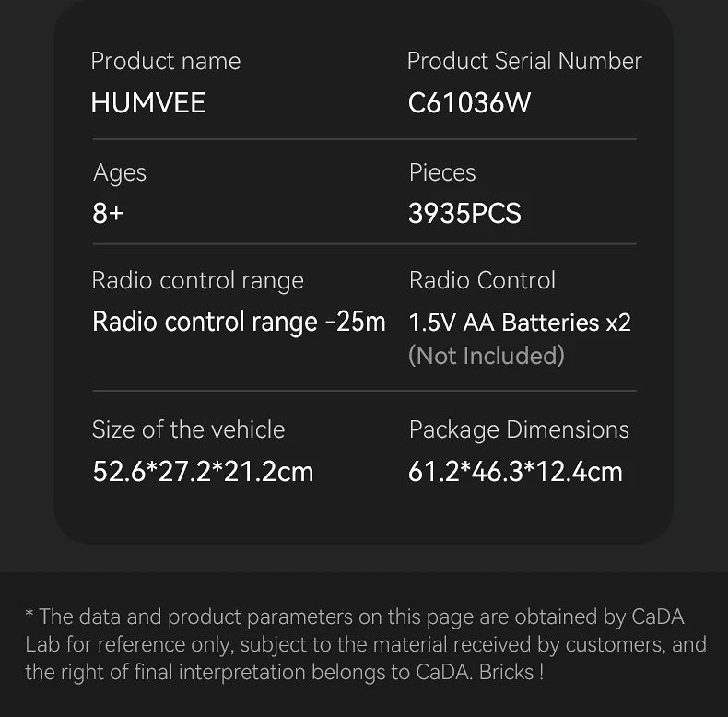Viewport: 728px width, 717px height.
Task: Select the '8+' age value
Action: click(x=108, y=214)
